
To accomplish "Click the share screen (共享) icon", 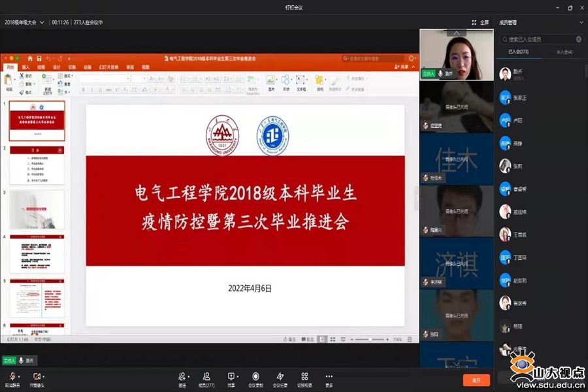I will point(231,376).
